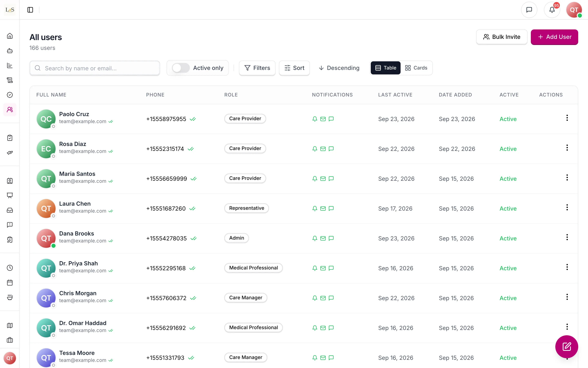588x368 pixels.
Task: Click the Add User button
Action: click(554, 37)
